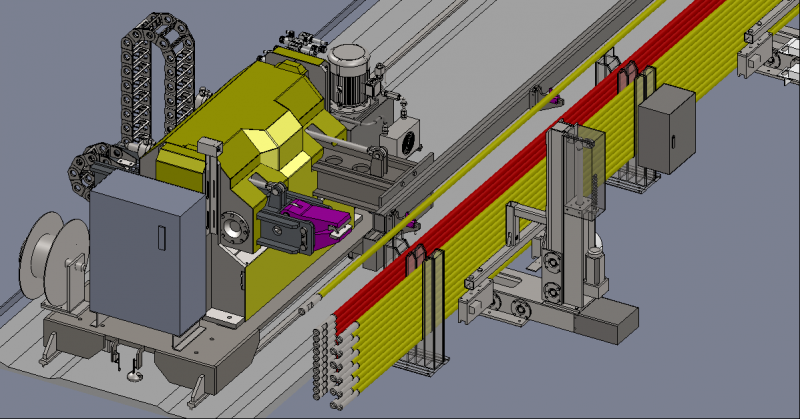Select the small gearbox beside the motor
Image resolution: width=800 pixels, height=419 pixels.
pos(404,136)
